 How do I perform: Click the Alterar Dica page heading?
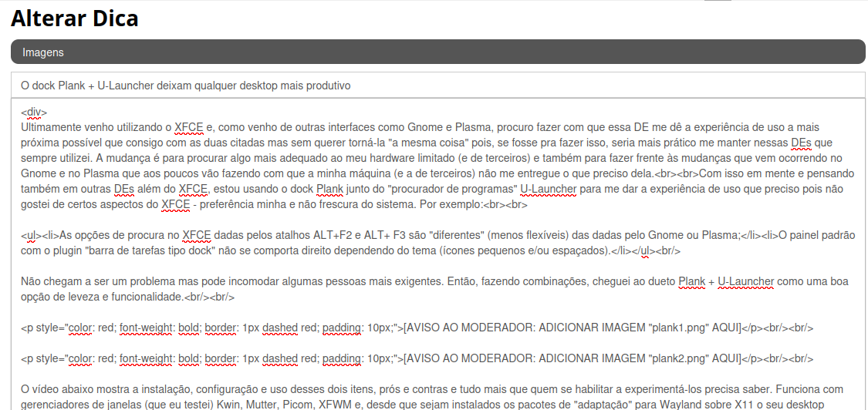click(75, 18)
